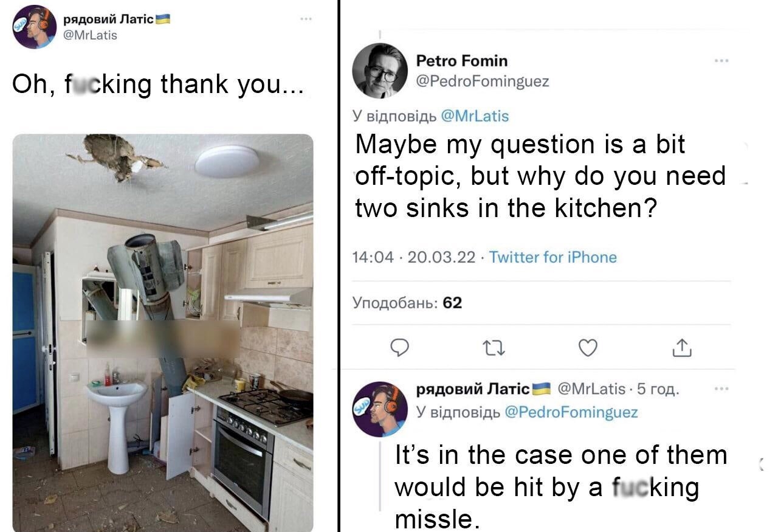
Task: Open the kitchen missile photo
Action: pyautogui.click(x=163, y=332)
